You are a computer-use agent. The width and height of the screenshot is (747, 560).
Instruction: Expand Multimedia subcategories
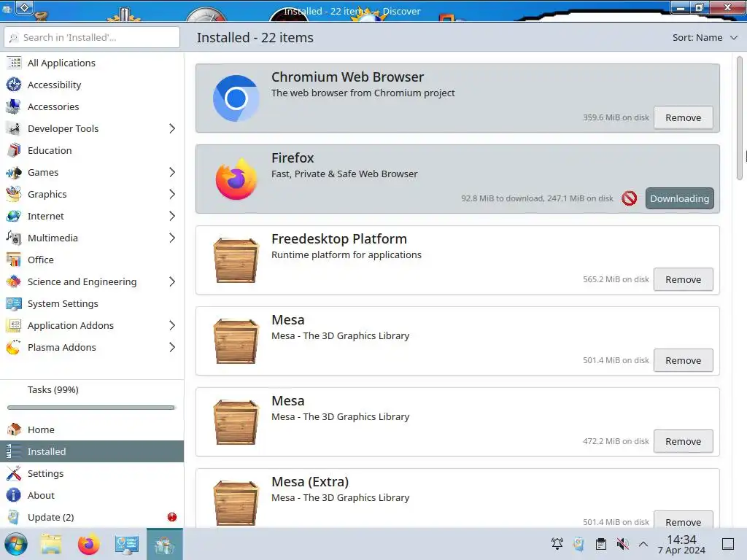click(172, 238)
